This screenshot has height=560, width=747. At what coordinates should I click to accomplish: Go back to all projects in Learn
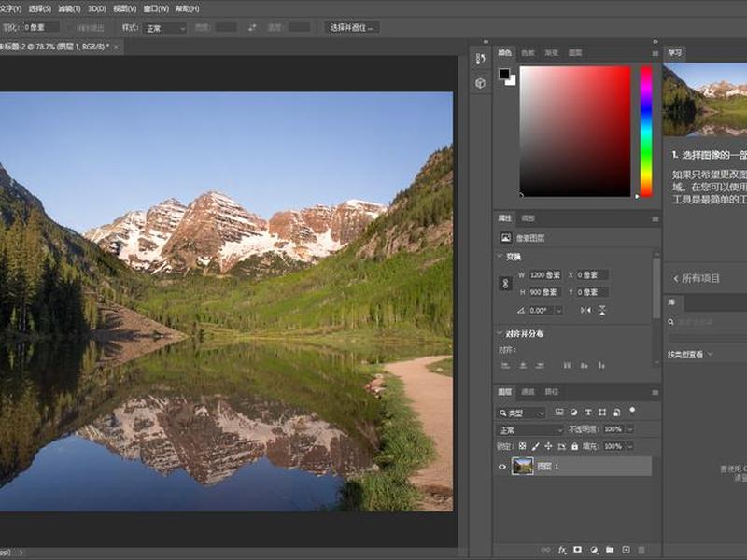tap(696, 278)
